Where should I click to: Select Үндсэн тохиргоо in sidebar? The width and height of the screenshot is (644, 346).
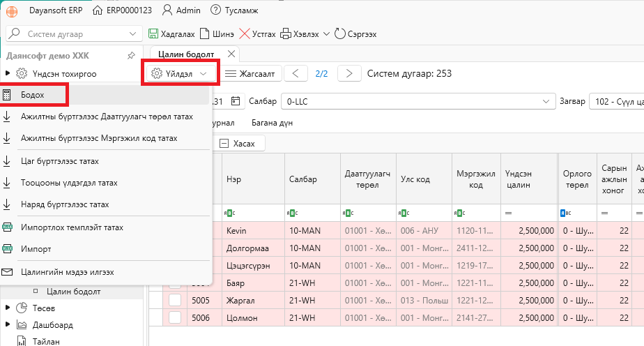[x=65, y=73]
